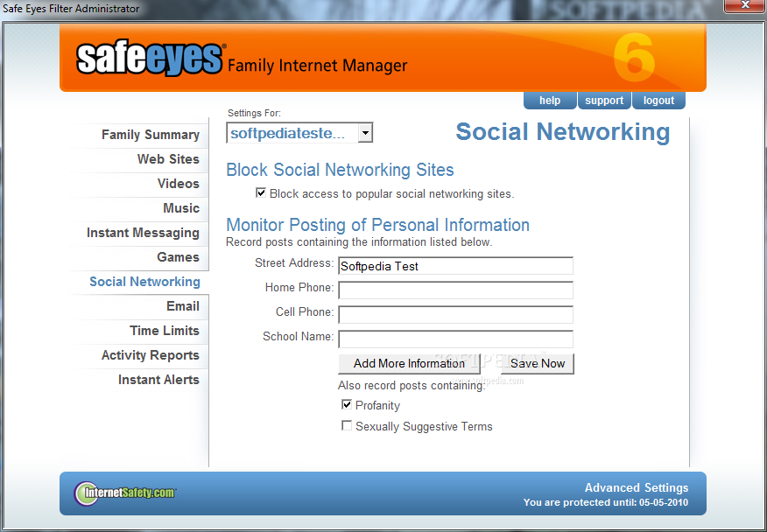This screenshot has width=767, height=532.
Task: Go to Web Sites settings
Action: point(168,159)
